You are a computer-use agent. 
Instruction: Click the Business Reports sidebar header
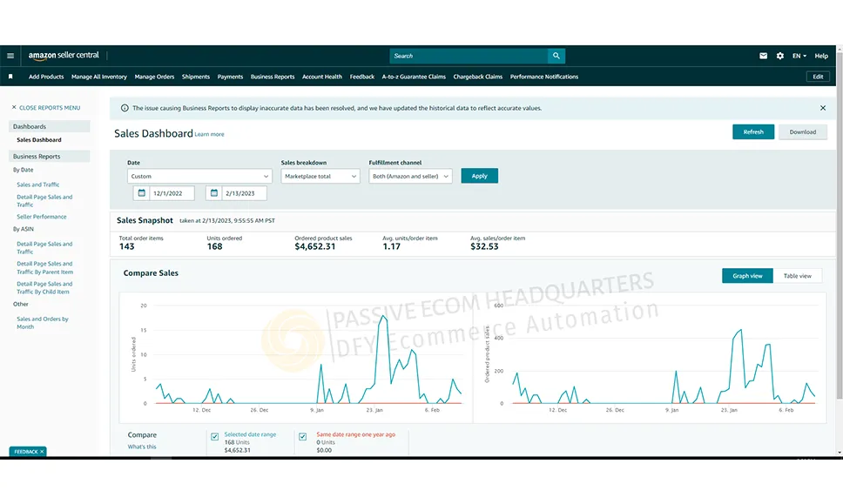[x=50, y=157]
